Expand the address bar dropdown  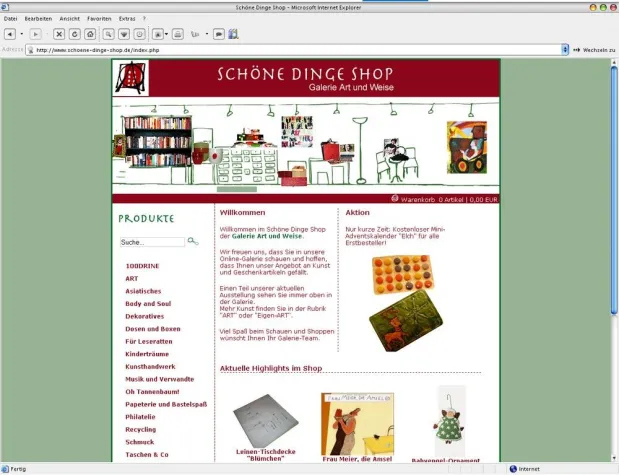click(564, 48)
